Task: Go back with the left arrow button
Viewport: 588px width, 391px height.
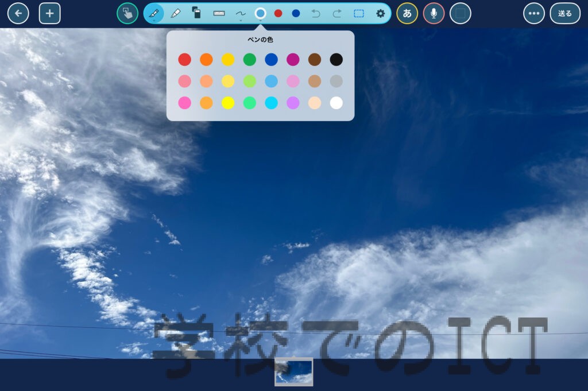Action: click(18, 13)
